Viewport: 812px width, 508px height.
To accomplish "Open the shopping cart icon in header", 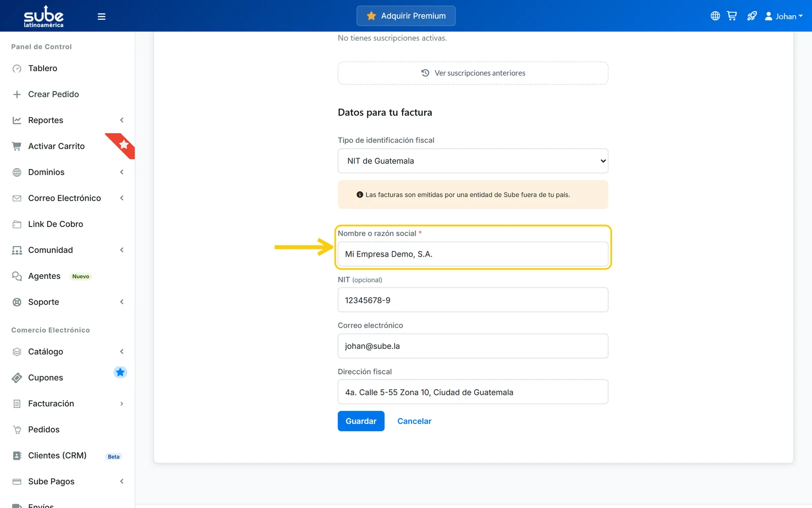I will tap(732, 16).
